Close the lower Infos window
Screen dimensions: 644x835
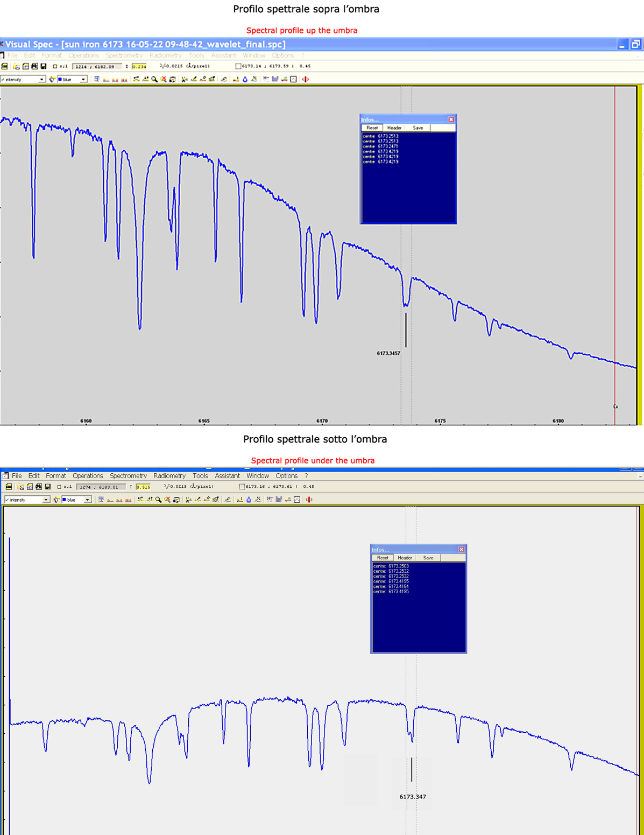pos(462,550)
